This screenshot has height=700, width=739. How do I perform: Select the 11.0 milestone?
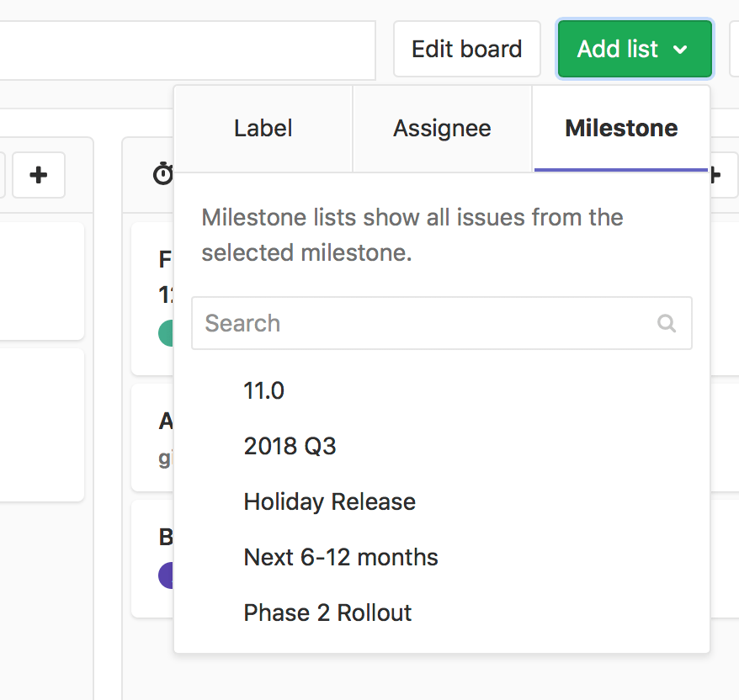263,390
